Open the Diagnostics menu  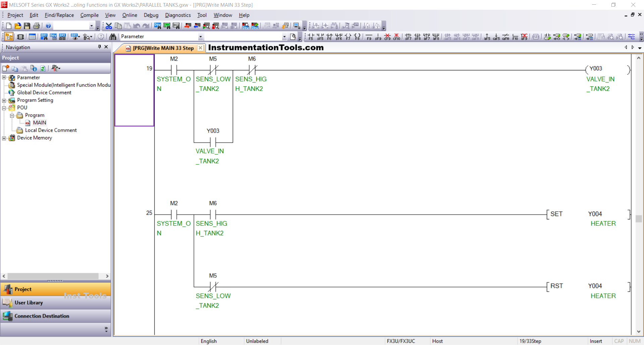178,15
